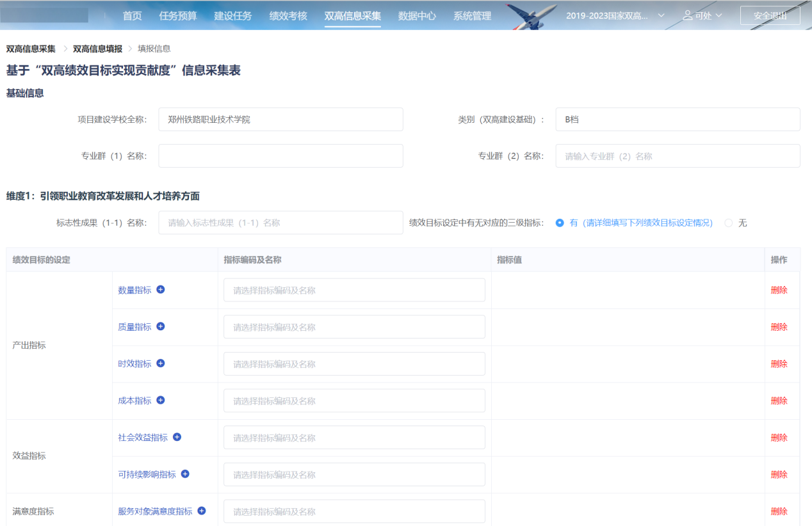This screenshot has height=526, width=812.
Task: Switch to the 首页 navigation tab
Action: (x=132, y=15)
